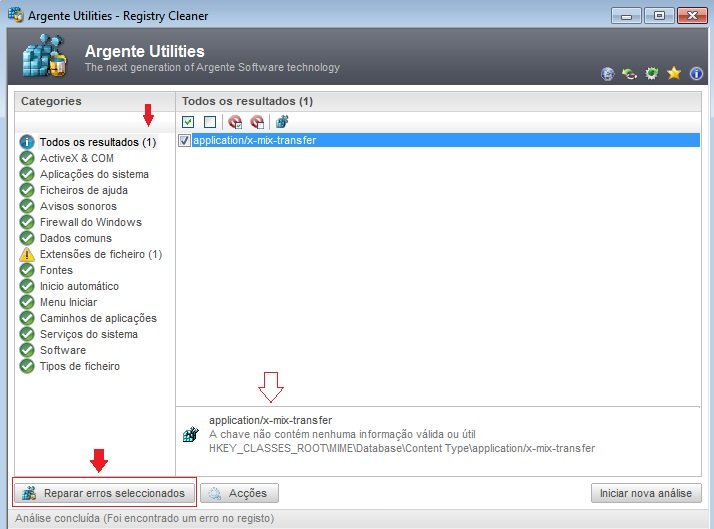Select the ActiveX & COM category
This screenshot has width=714, height=529.
pyautogui.click(x=76, y=158)
